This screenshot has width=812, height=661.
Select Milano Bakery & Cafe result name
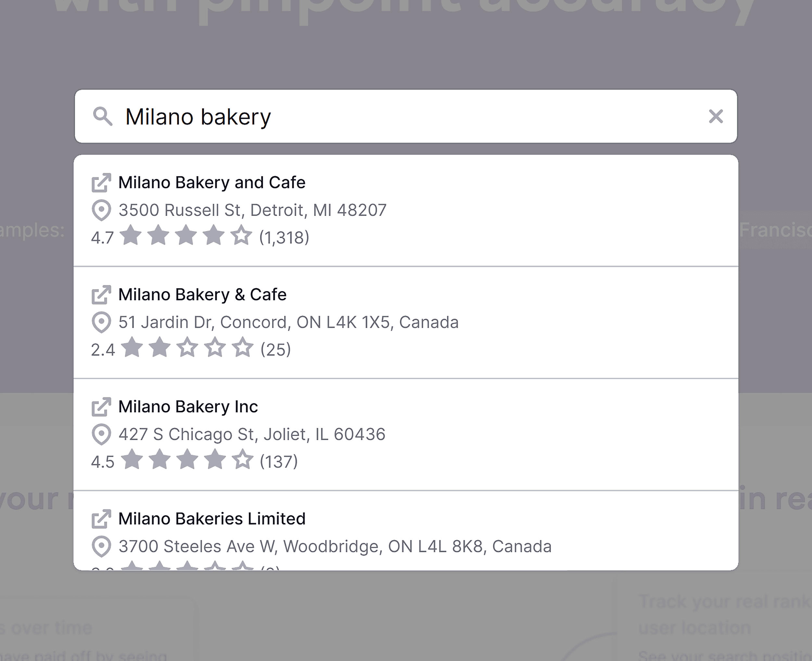[202, 295]
